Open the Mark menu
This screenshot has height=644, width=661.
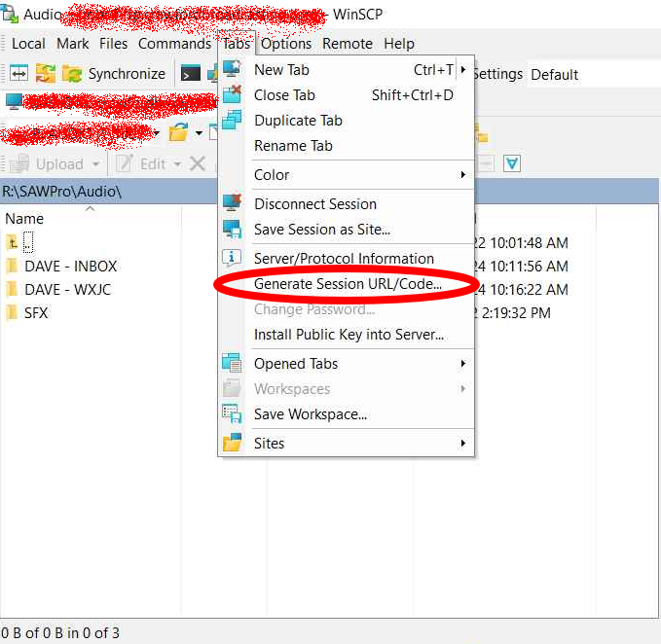tap(72, 44)
